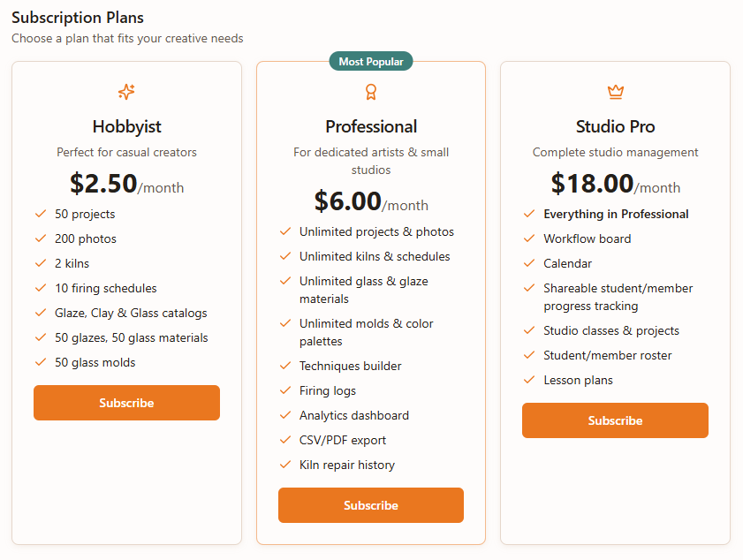Click the Subscription Plans heading
The width and height of the screenshot is (743, 560).
pyautogui.click(x=78, y=18)
